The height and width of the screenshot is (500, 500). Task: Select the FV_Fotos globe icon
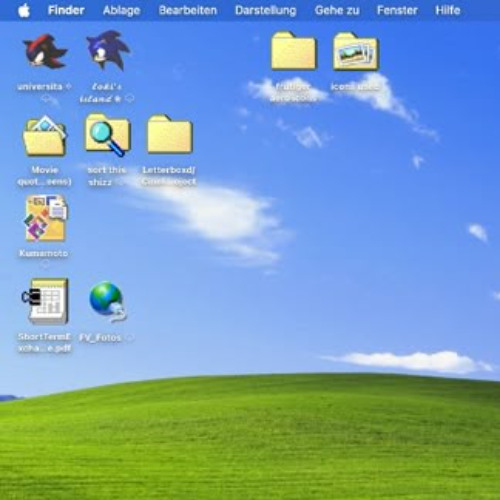(108, 302)
